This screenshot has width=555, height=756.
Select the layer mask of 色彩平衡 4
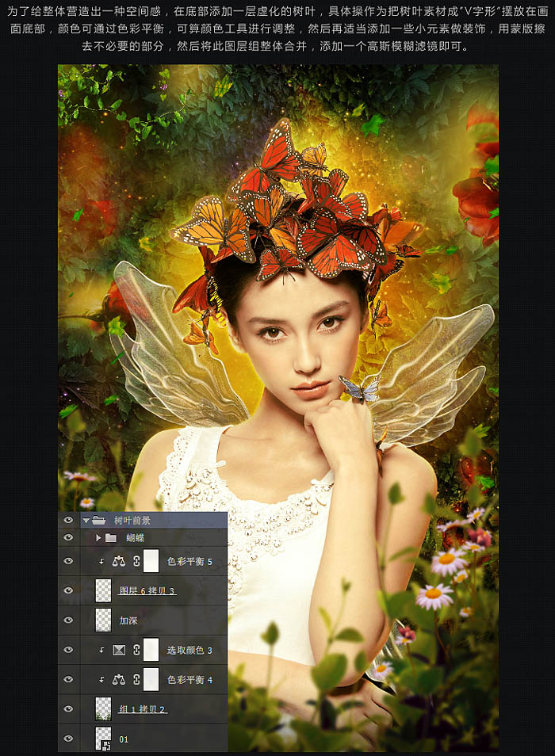click(x=151, y=679)
